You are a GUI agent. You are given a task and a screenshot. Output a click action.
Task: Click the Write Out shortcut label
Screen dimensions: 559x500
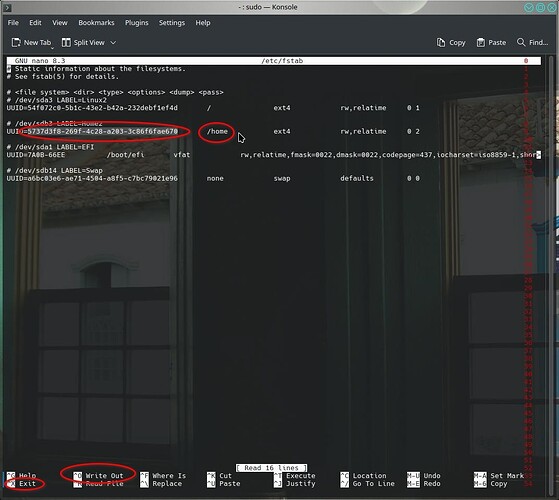(104, 476)
